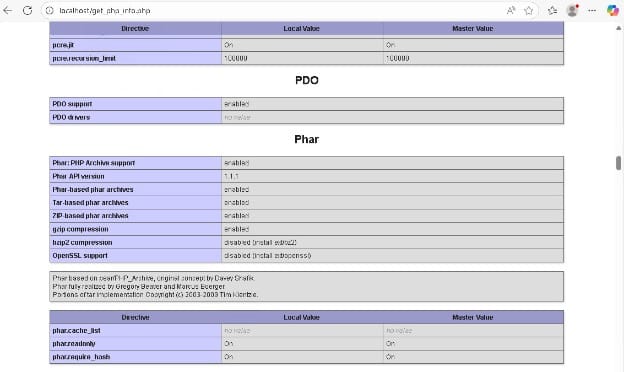This screenshot has height=372, width=624.
Task: Open the favorites list icon
Action: pyautogui.click(x=552, y=11)
